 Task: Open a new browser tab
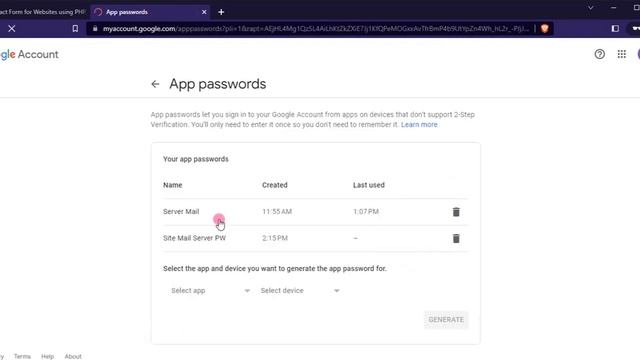(221, 12)
